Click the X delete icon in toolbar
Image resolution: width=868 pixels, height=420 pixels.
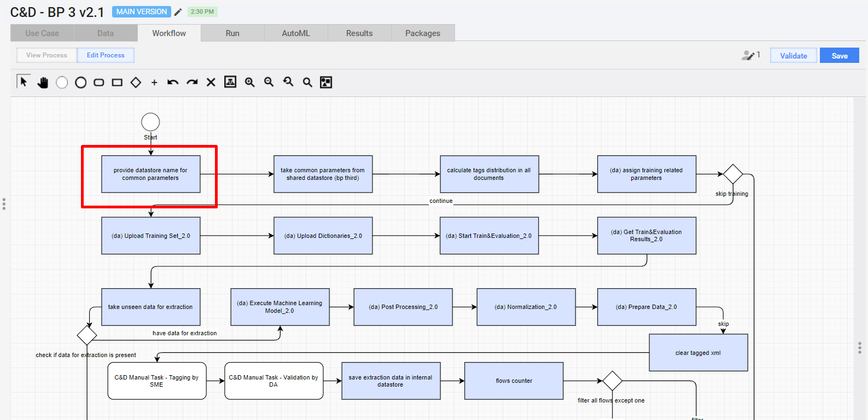(211, 83)
